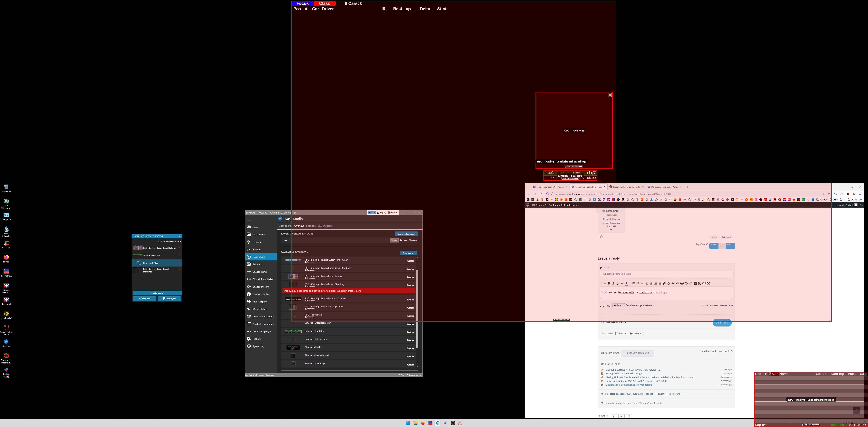The image size is (868, 427).
Task: Open Devices in SimHub sidebar
Action: coord(260,242)
